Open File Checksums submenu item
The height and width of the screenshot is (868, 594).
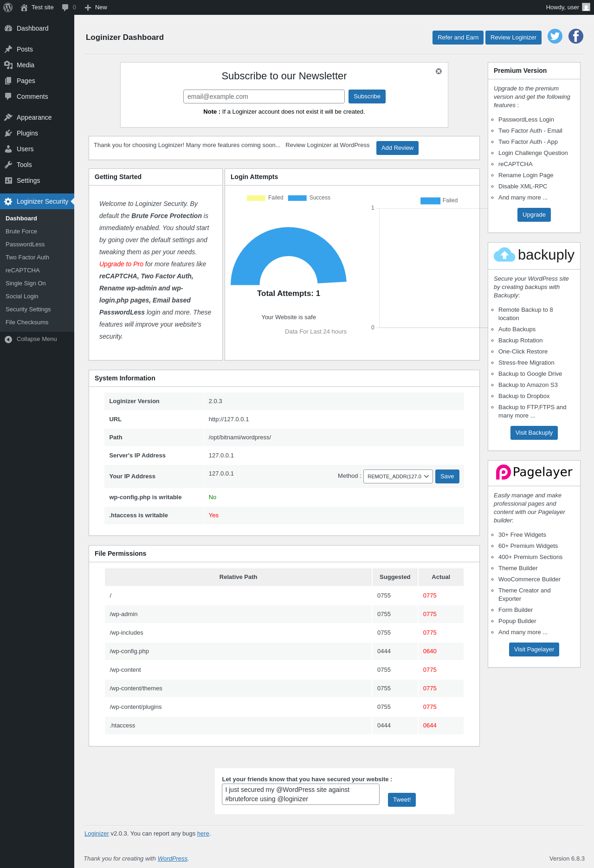pos(27,322)
